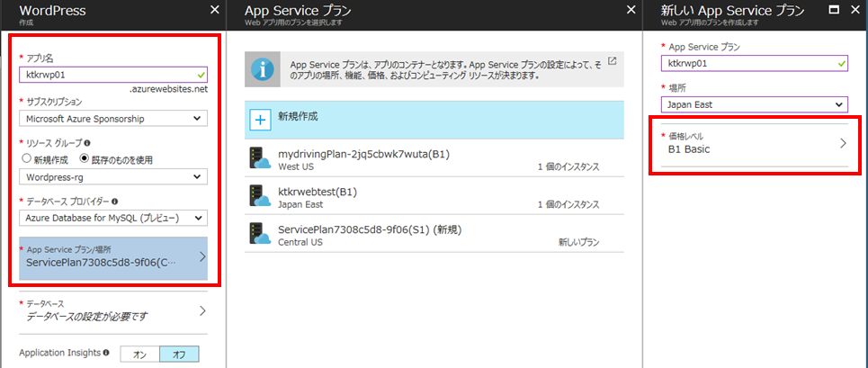Open external link icon in info banner
Image resolution: width=868 pixels, height=368 pixels.
(x=613, y=61)
